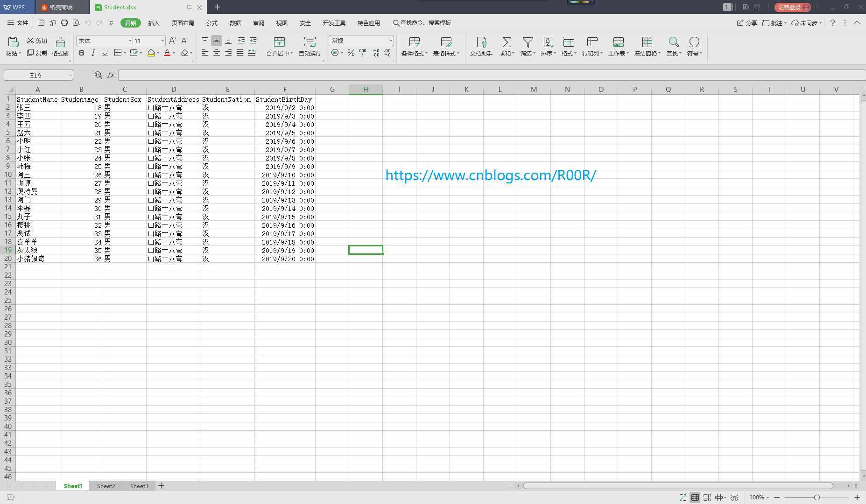Open the cell borders tool
The image size is (866, 504).
118,53
